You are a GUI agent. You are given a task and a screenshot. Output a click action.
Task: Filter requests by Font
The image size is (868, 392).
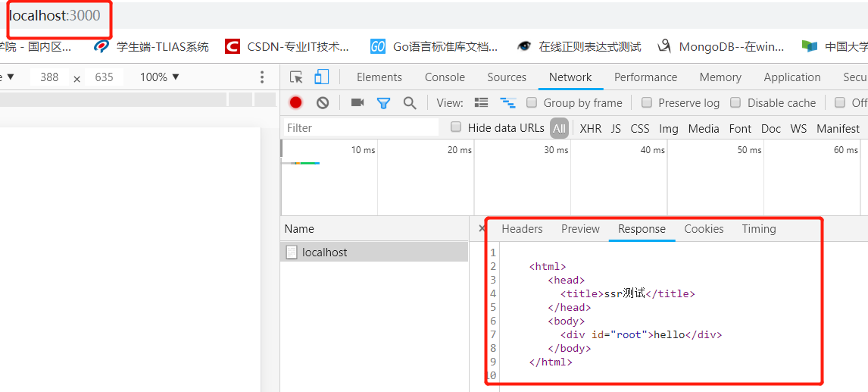740,129
